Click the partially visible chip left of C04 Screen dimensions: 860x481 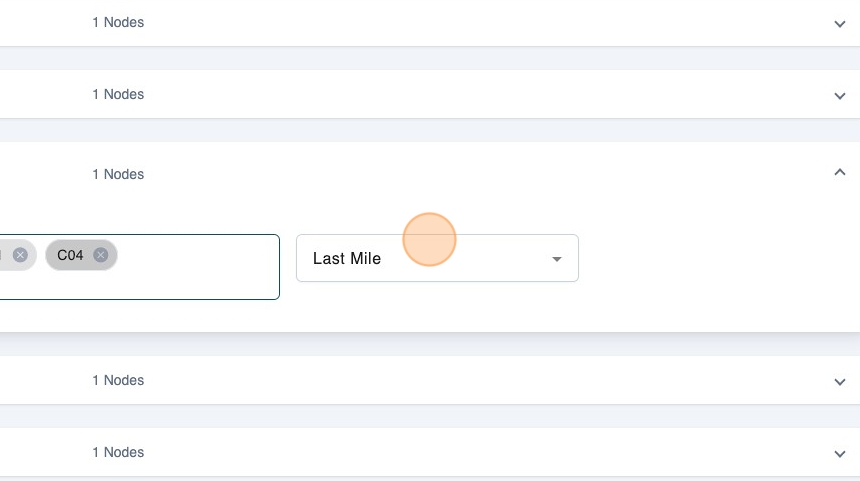click(x=5, y=255)
